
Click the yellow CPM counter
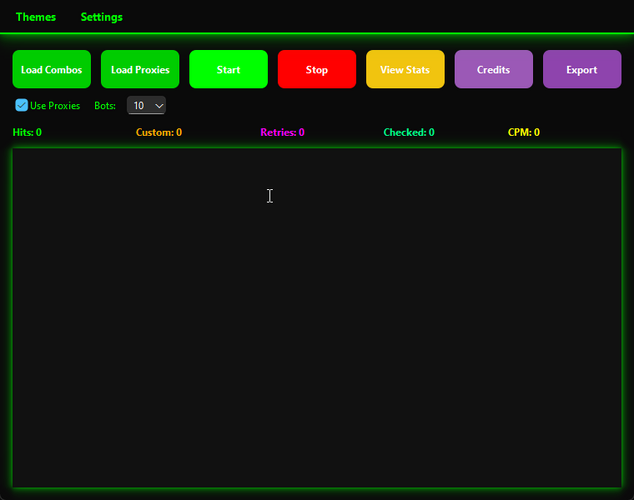coord(524,132)
